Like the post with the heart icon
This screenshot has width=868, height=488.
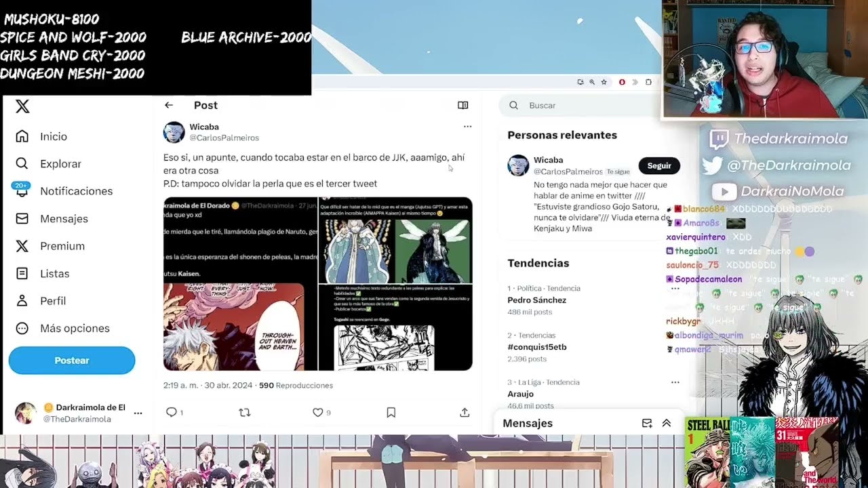317,412
